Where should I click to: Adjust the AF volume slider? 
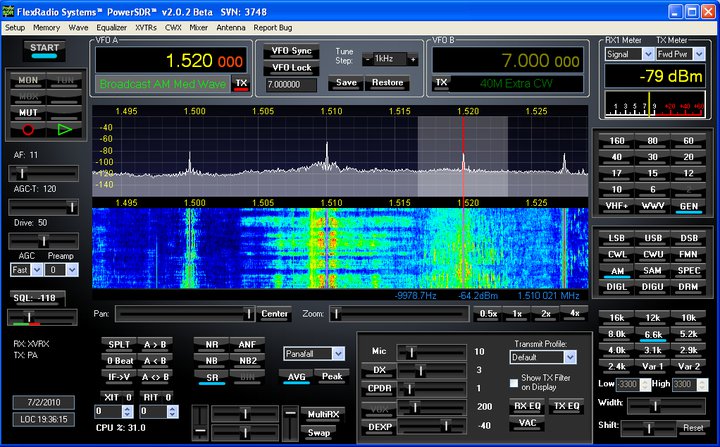[x=44, y=173]
